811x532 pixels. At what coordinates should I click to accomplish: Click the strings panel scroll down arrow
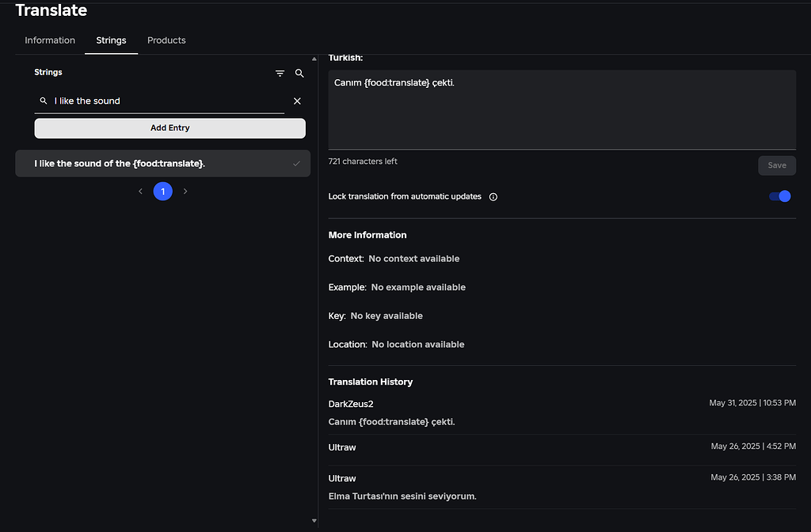pyautogui.click(x=314, y=521)
